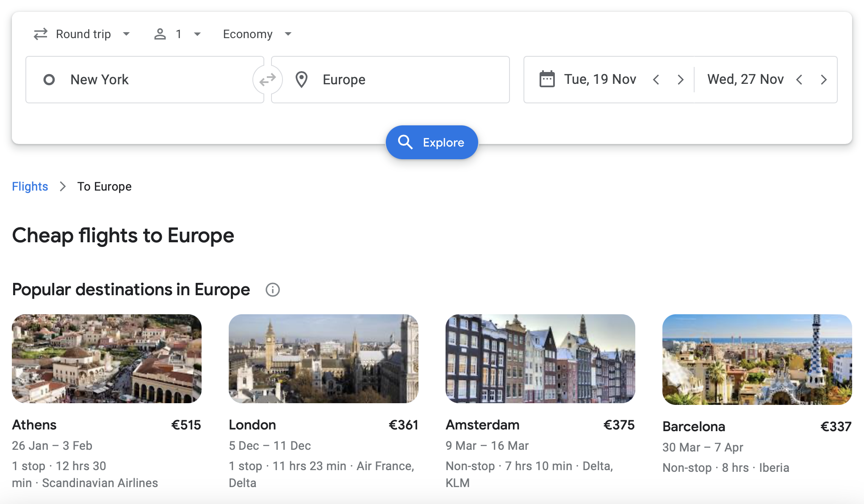This screenshot has width=864, height=504.
Task: Click the calendar icon in departure field
Action: tap(547, 79)
